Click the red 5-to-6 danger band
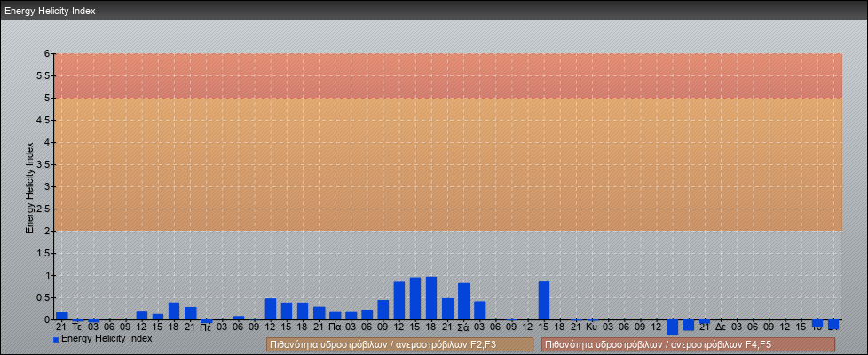The width and height of the screenshot is (868, 355). (x=448, y=75)
